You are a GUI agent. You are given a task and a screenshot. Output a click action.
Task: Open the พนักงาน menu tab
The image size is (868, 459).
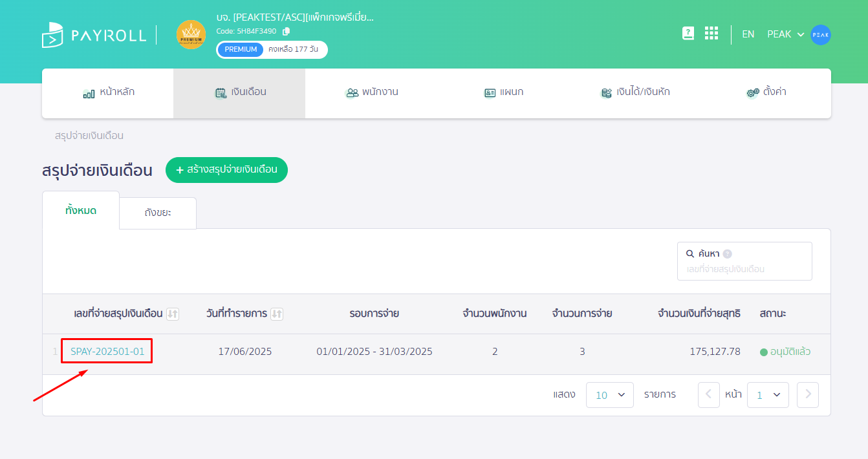[x=371, y=92]
